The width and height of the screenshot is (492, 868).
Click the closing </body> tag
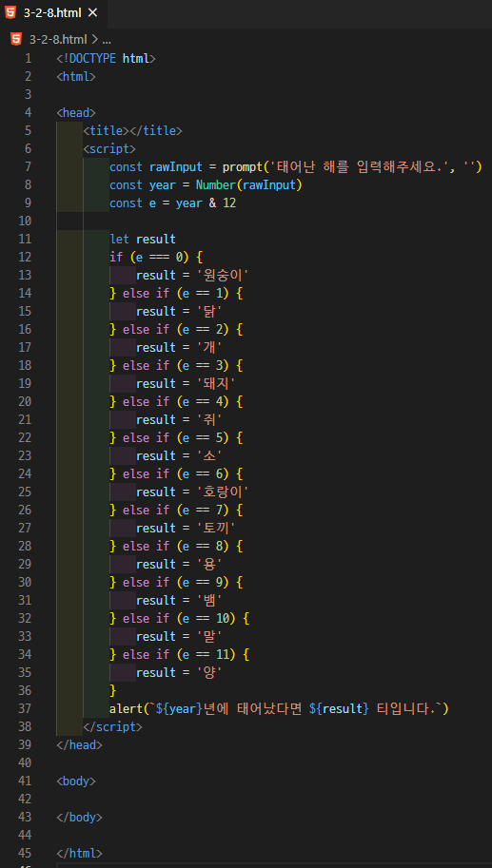click(x=79, y=817)
